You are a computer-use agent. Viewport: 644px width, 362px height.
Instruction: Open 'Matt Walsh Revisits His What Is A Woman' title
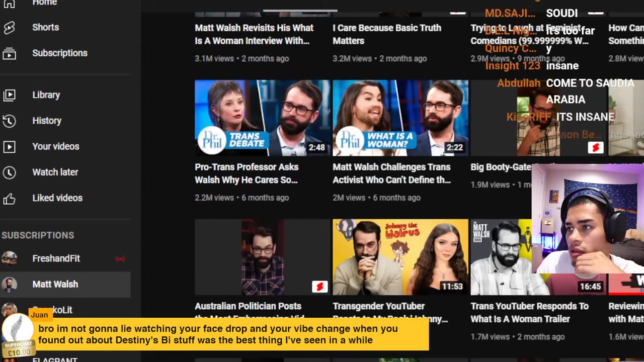coord(254,34)
